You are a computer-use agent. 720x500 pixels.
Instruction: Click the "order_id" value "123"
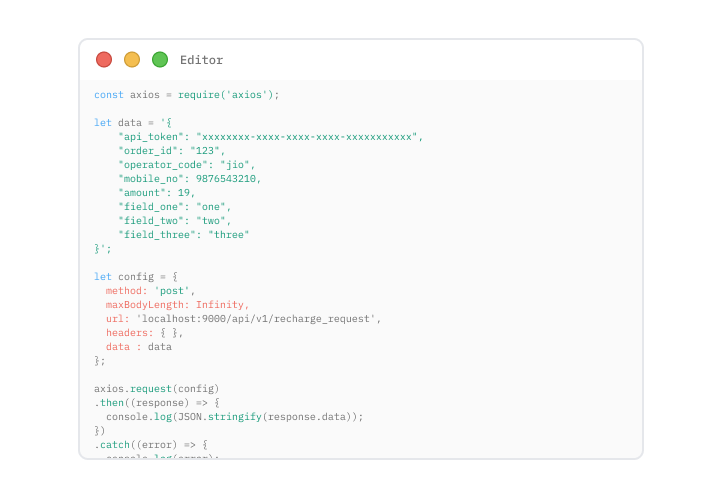(210, 151)
